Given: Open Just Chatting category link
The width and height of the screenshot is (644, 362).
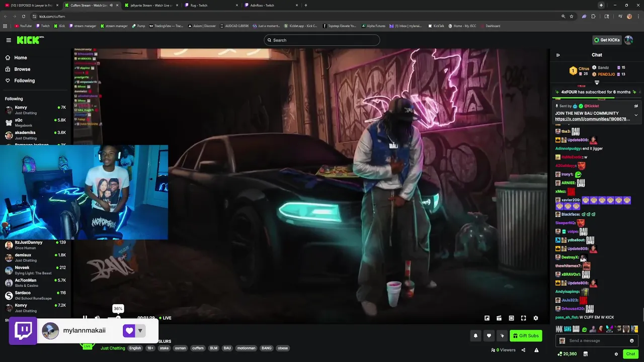Looking at the screenshot, I should click(113, 348).
